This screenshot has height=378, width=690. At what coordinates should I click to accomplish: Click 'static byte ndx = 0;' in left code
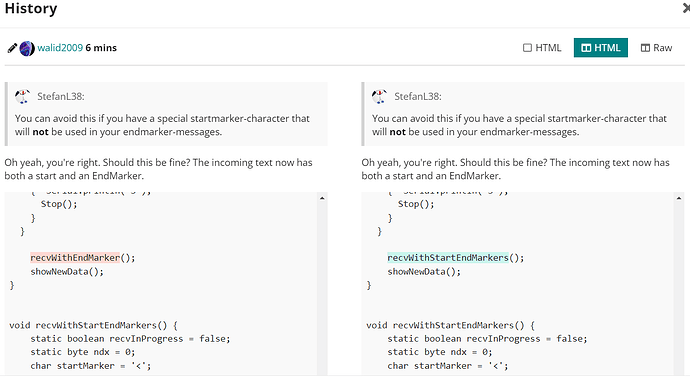(x=83, y=352)
